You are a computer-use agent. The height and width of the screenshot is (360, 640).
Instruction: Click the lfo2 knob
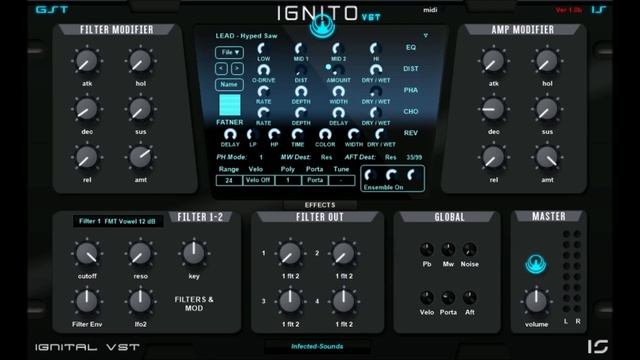click(x=140, y=302)
